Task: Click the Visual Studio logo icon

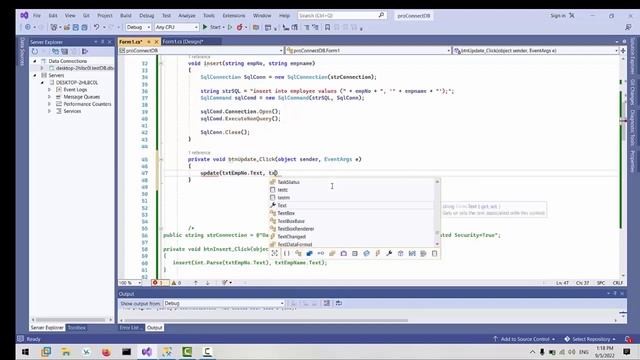Action: click(24, 16)
